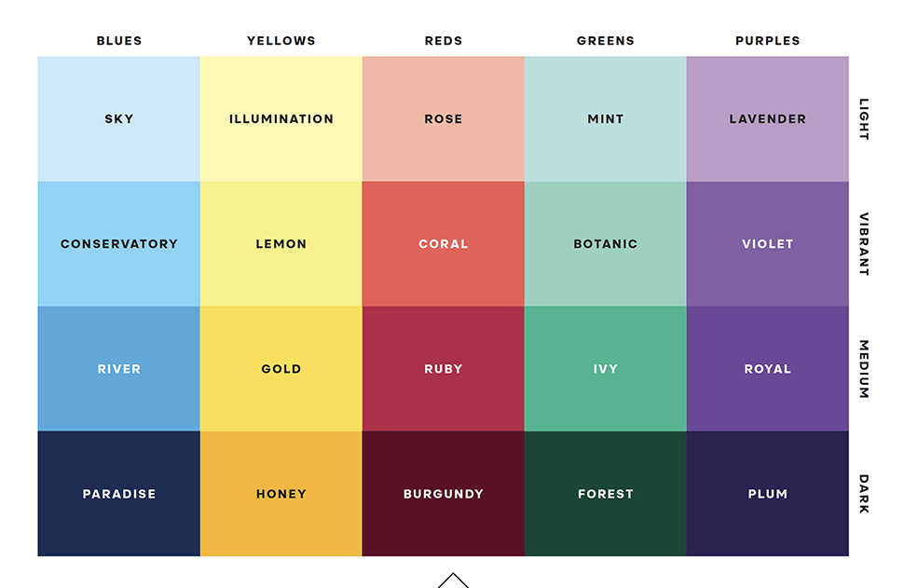Pick the Gold yellow swatch
Screen dimensions: 904x588
click(281, 368)
